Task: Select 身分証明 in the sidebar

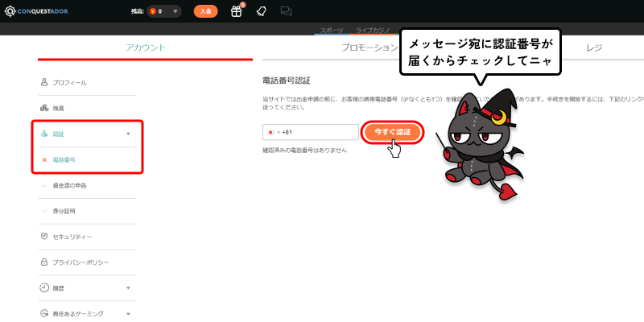Action: point(64,212)
